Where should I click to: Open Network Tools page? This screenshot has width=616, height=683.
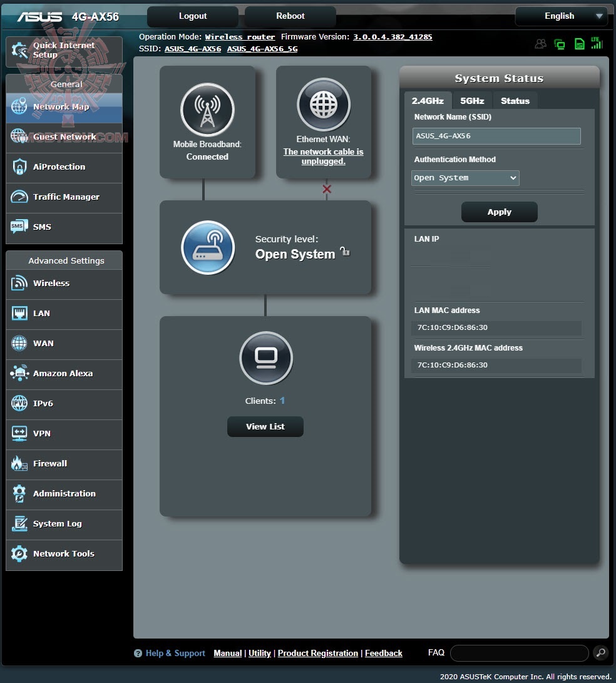(x=64, y=554)
